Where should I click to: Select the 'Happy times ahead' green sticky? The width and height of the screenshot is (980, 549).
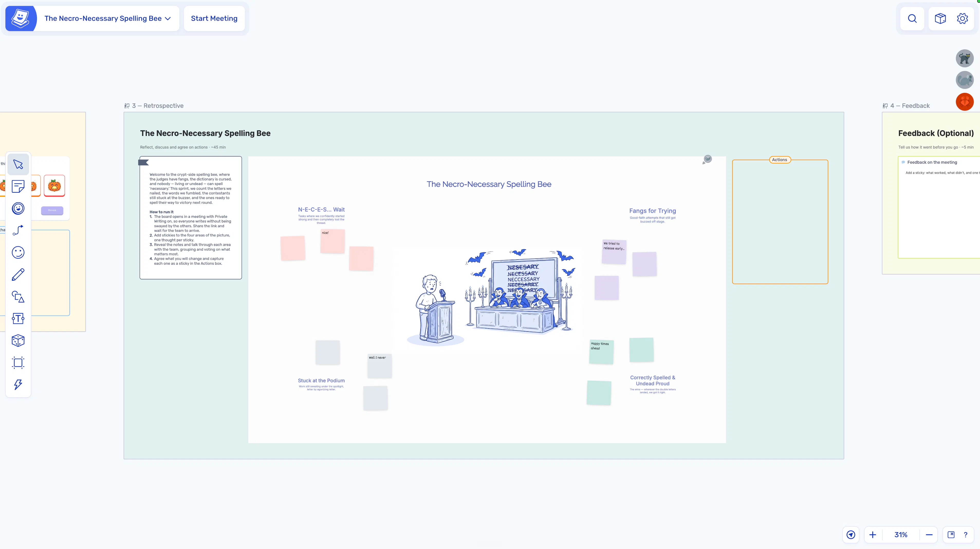[x=601, y=352]
